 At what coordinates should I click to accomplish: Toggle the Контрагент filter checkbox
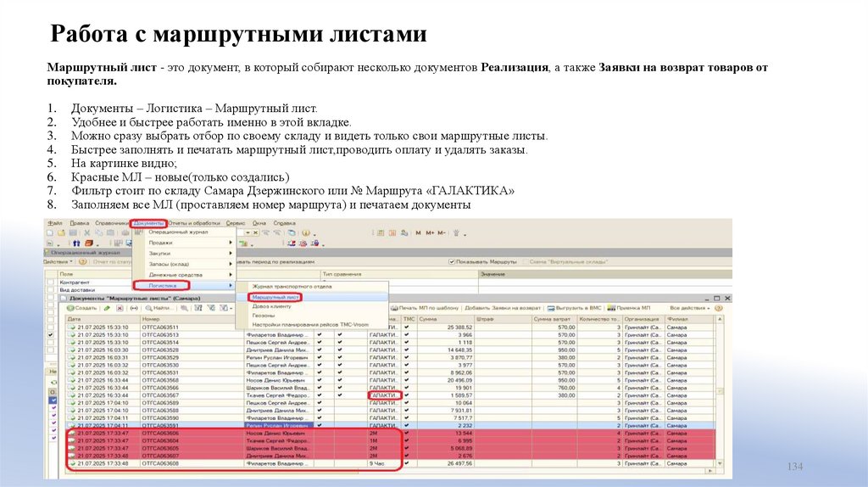tap(51, 282)
